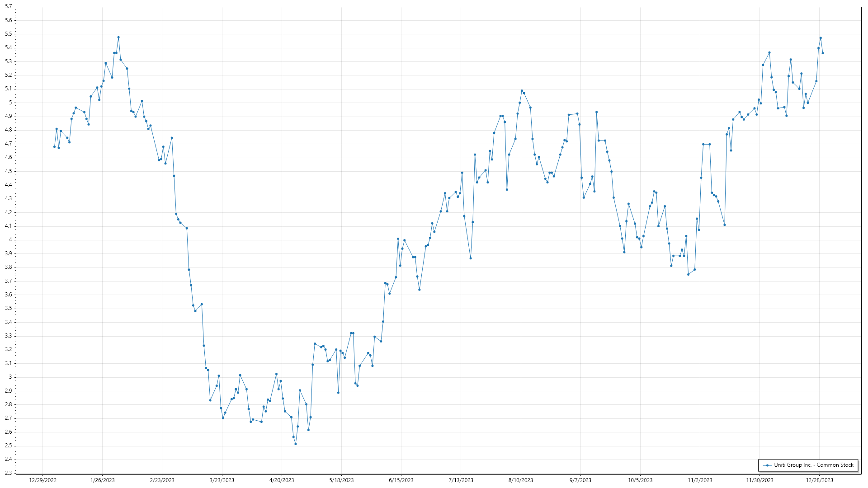This screenshot has height=488, width=868.
Task: Click the early February peak point near 5.48
Action: (x=118, y=37)
